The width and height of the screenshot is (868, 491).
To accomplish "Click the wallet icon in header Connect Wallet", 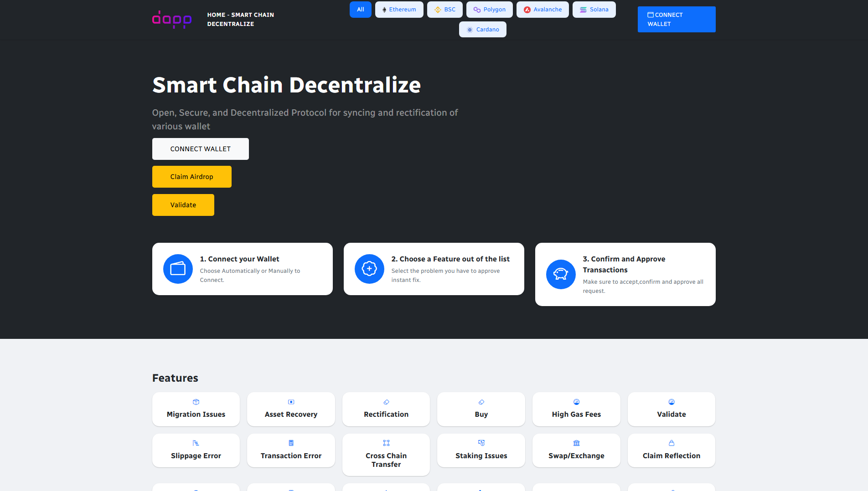I will pyautogui.click(x=651, y=15).
